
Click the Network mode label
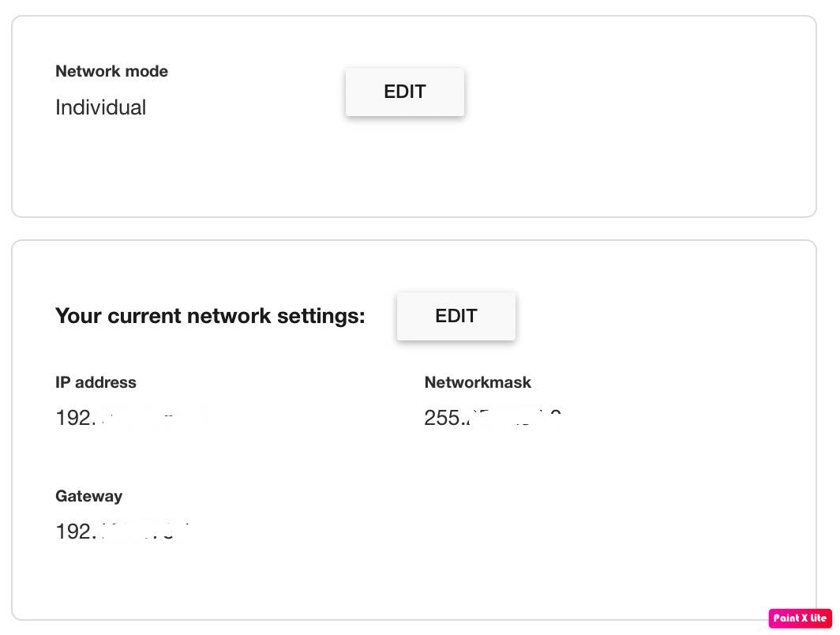coord(111,71)
